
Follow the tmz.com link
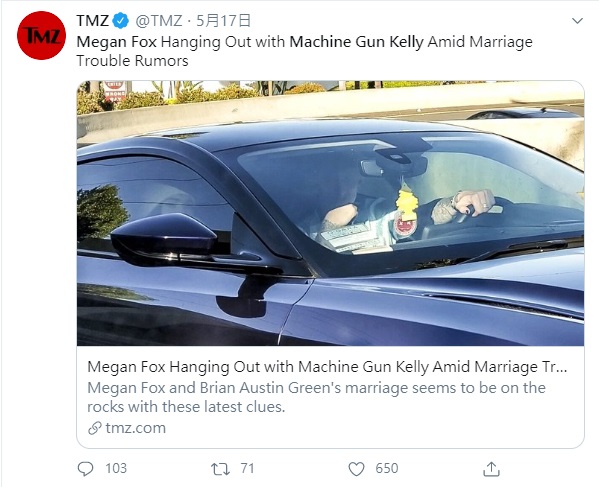(x=136, y=428)
